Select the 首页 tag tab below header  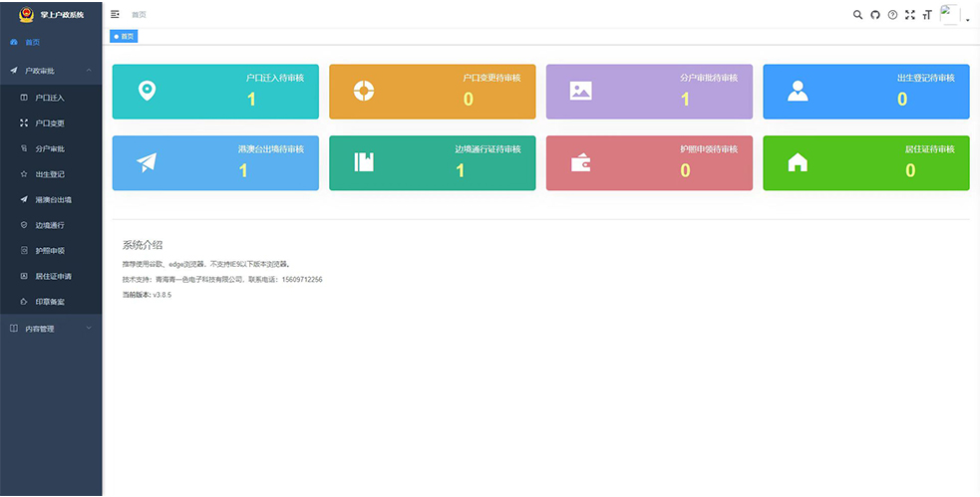pos(124,36)
